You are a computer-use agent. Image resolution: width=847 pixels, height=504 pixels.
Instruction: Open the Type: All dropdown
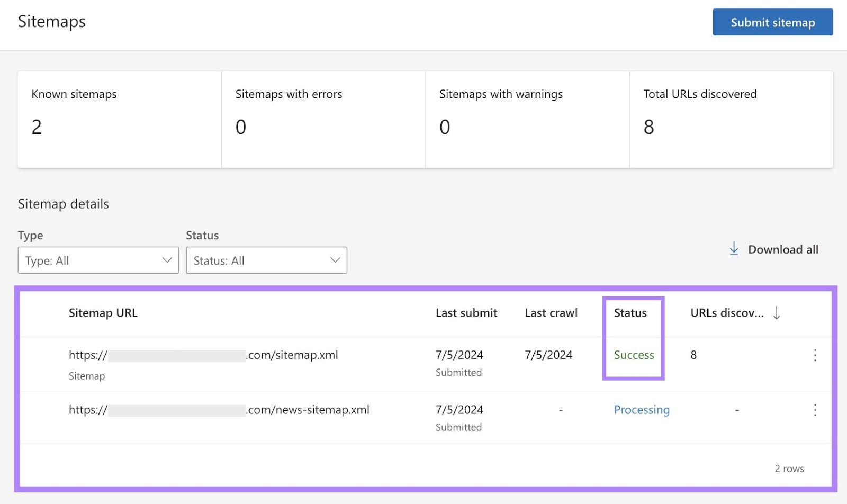pos(98,260)
